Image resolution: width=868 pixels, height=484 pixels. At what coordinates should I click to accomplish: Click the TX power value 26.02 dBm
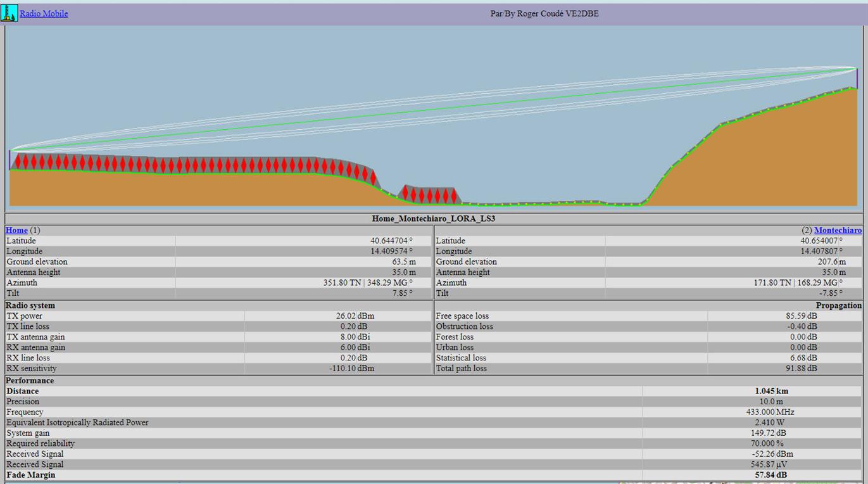[355, 315]
